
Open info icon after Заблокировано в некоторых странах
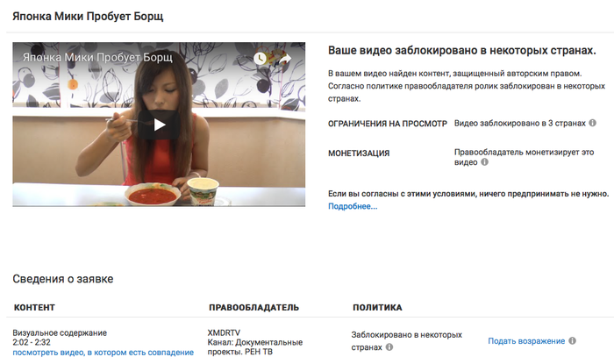389,346
